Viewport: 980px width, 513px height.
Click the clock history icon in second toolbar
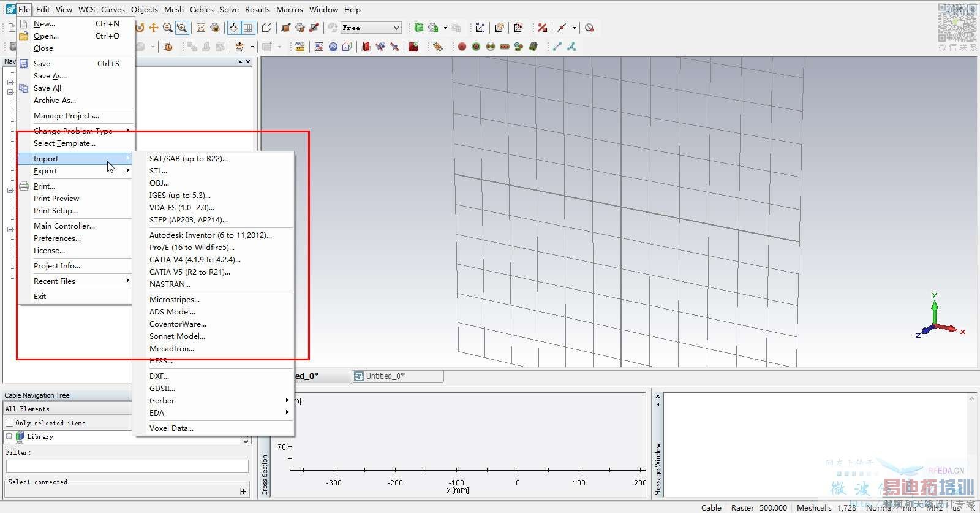(x=168, y=47)
